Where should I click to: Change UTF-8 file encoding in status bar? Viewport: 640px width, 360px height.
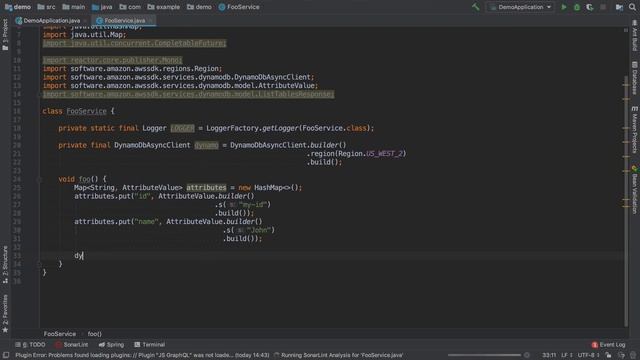(588, 356)
